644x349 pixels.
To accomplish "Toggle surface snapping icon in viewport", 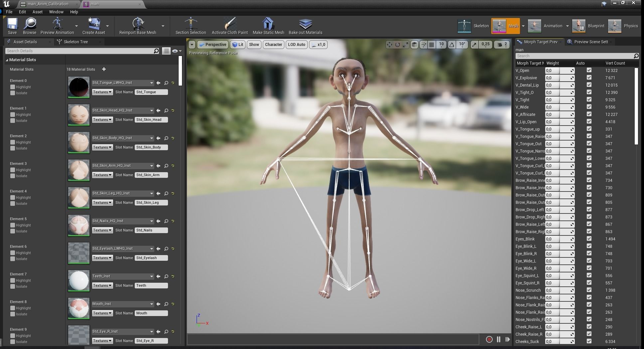I will pyautogui.click(x=423, y=45).
